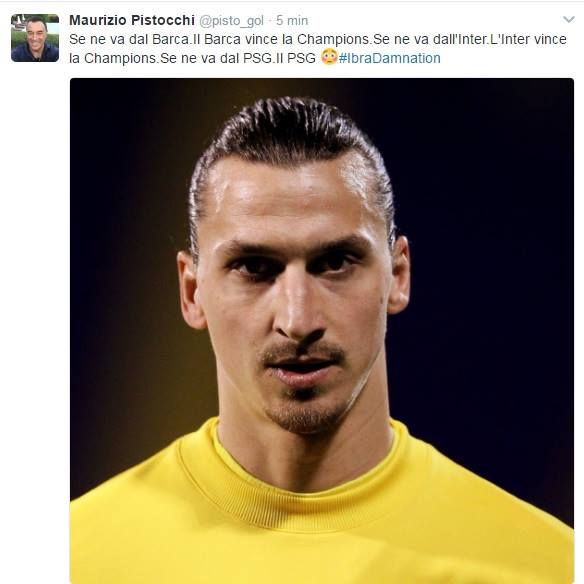Open the tweet via the 5 min timestamp
The height and width of the screenshot is (584, 584).
click(292, 20)
